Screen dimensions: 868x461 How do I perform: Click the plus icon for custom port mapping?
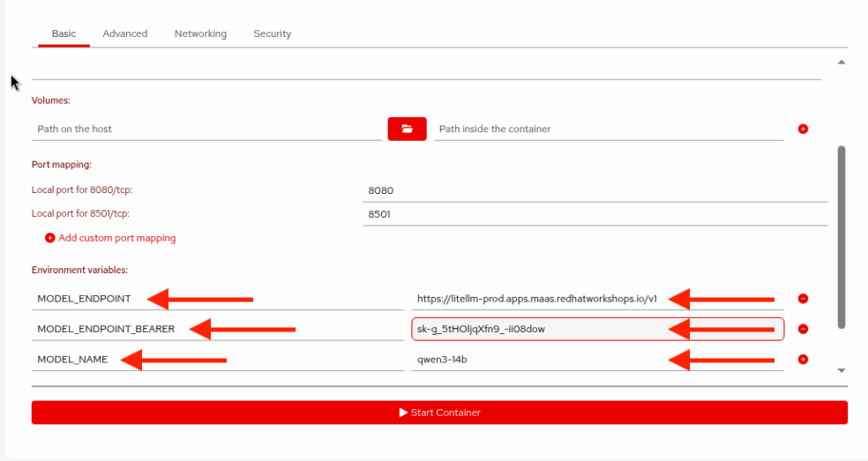tap(50, 238)
